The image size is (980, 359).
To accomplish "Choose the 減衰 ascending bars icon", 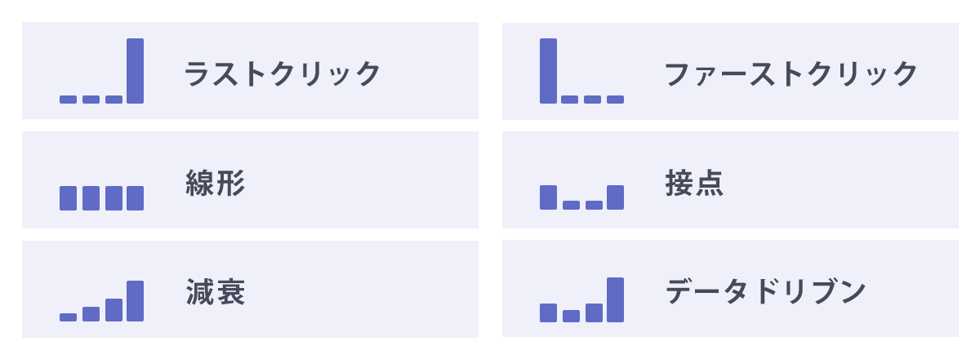I will (101, 301).
